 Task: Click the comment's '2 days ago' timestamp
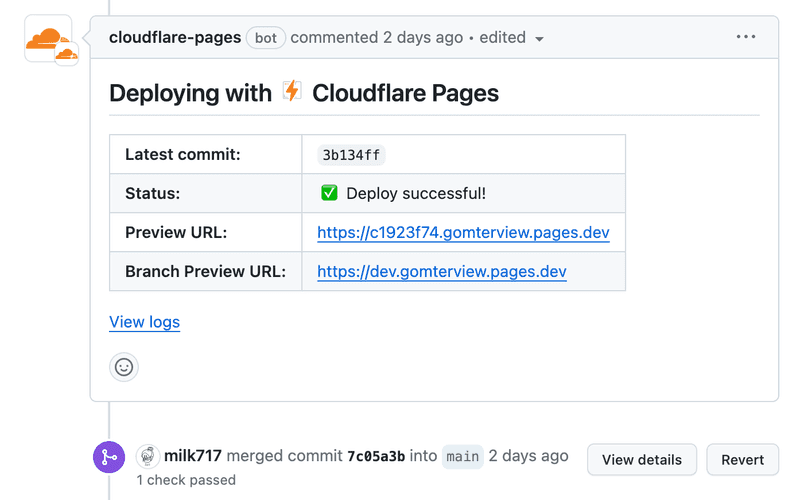pos(423,37)
